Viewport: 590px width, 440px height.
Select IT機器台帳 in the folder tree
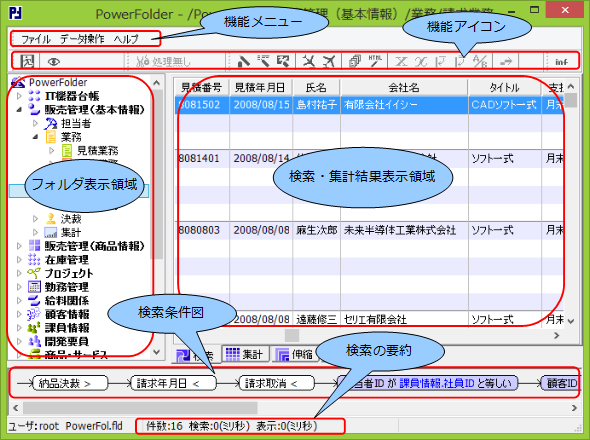[71, 96]
